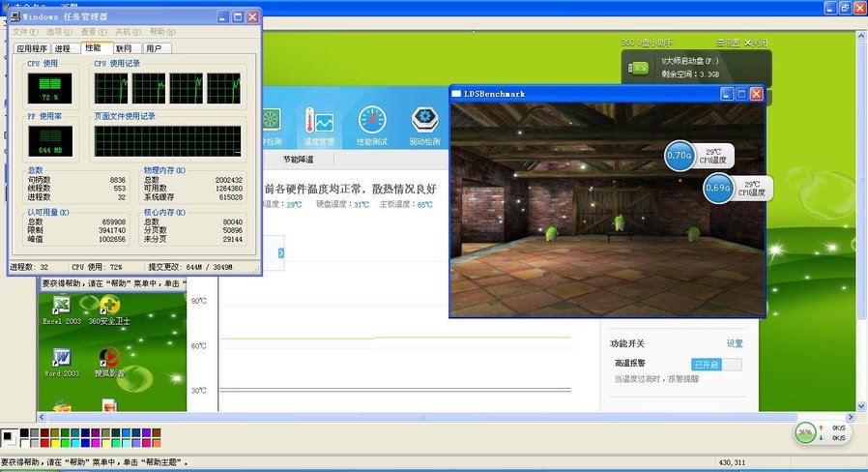This screenshot has height=472, width=868.
Task: Open the 温度管理 temperature monitoring icon
Action: [x=318, y=126]
